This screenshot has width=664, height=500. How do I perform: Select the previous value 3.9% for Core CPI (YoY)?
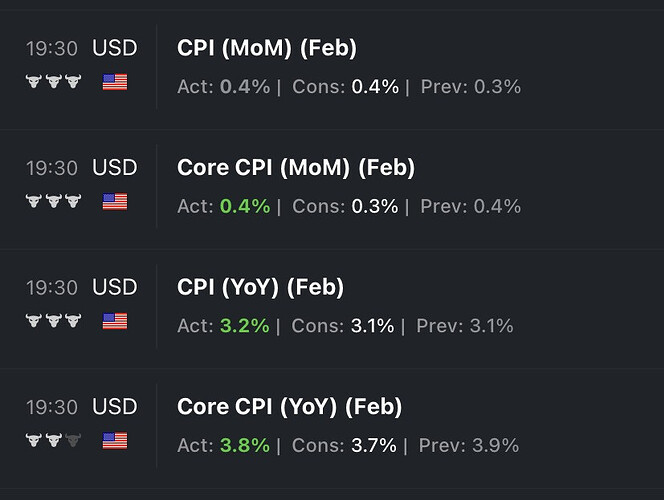pos(495,446)
